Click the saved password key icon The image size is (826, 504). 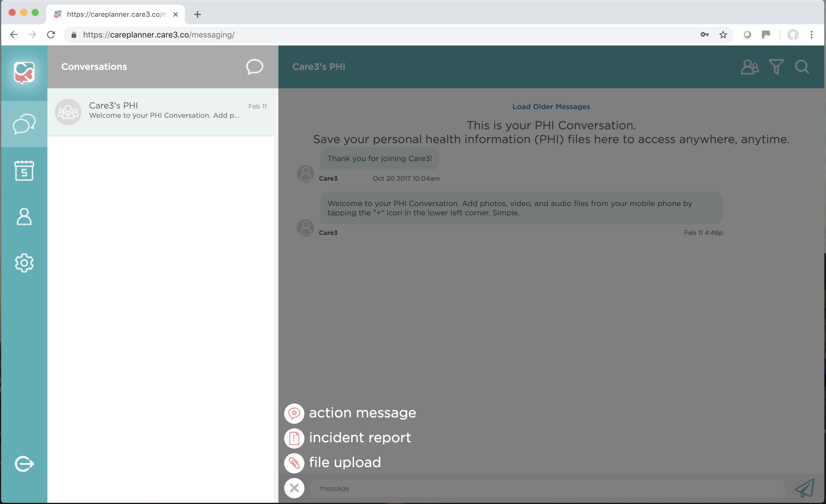[704, 35]
